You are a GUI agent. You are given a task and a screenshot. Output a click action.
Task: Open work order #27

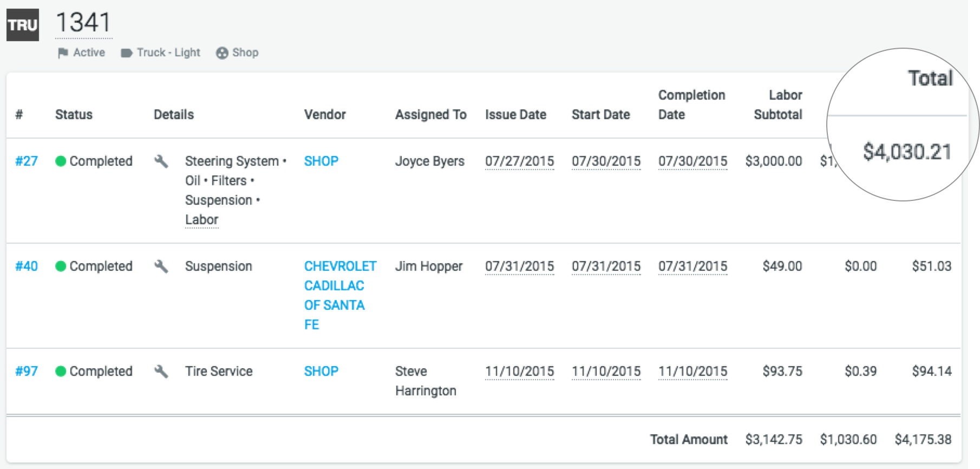click(27, 161)
